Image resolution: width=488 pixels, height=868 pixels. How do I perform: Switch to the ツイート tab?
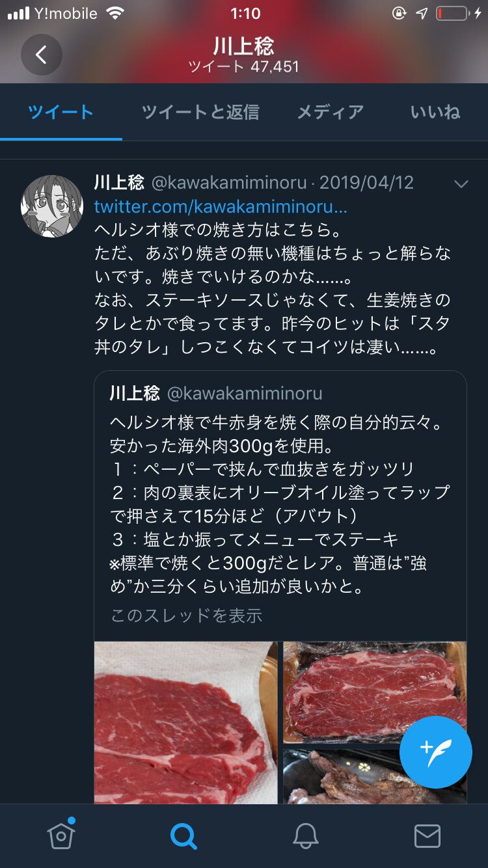(61, 112)
